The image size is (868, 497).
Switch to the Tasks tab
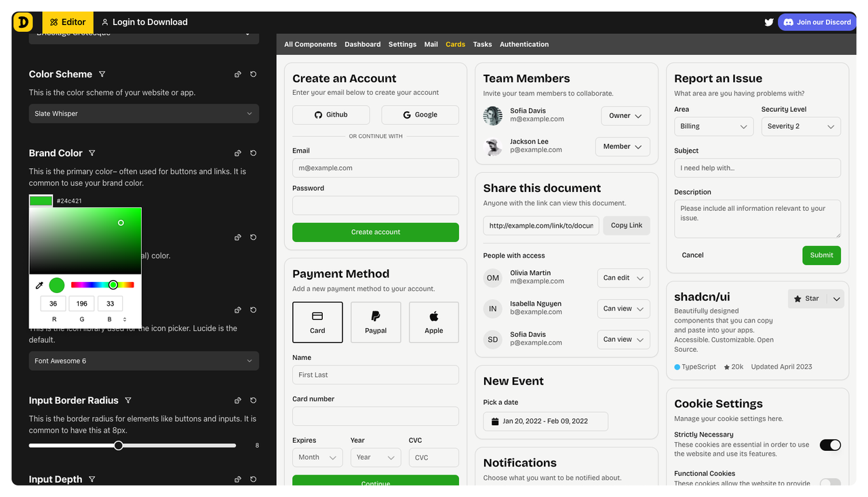coord(482,44)
